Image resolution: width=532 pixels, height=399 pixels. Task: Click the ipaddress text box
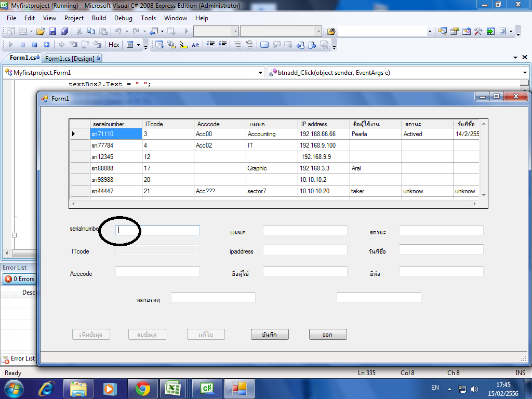point(305,250)
